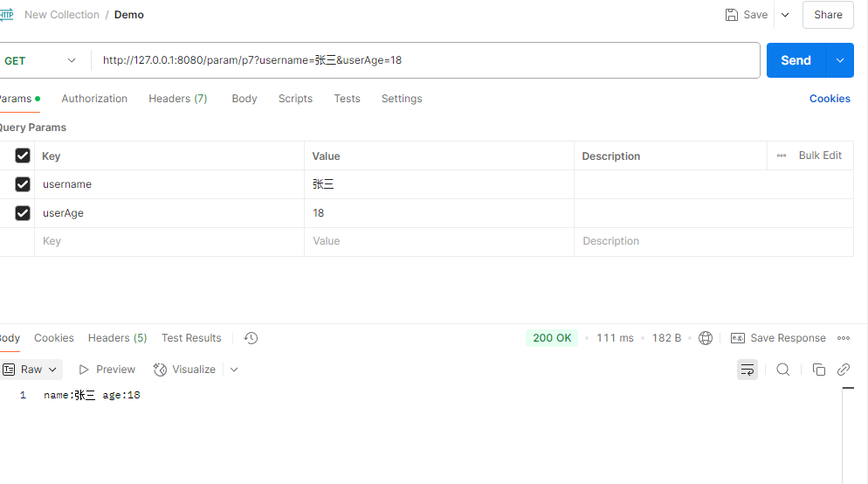Screen dimensions: 868x484
Task: Click the Share button
Action: (x=828, y=15)
